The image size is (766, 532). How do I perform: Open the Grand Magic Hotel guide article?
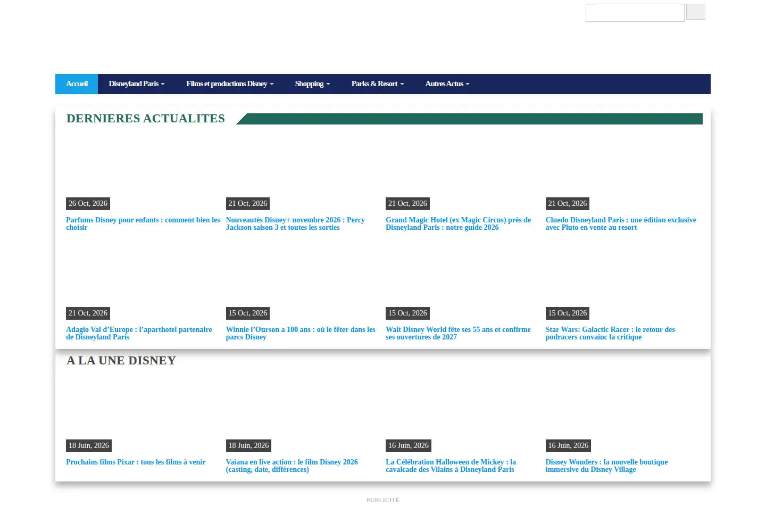coord(458,223)
